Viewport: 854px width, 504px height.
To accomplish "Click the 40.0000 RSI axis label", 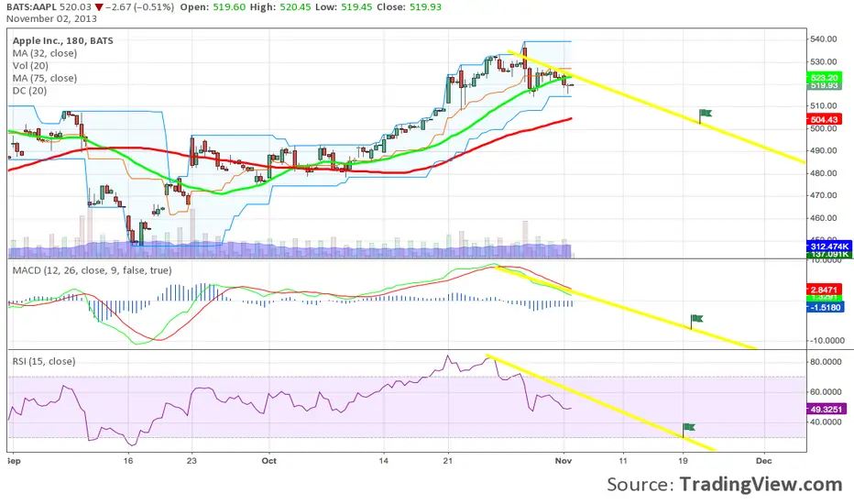I will coord(827,422).
